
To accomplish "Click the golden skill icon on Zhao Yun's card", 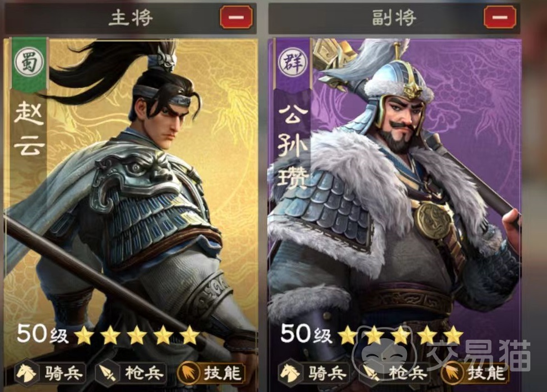I will 189,374.
